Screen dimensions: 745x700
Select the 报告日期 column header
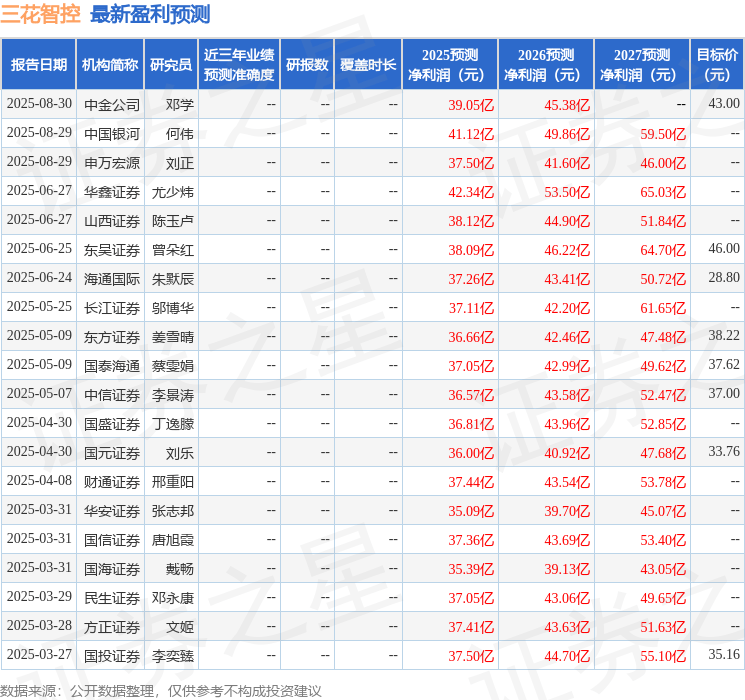(38, 64)
